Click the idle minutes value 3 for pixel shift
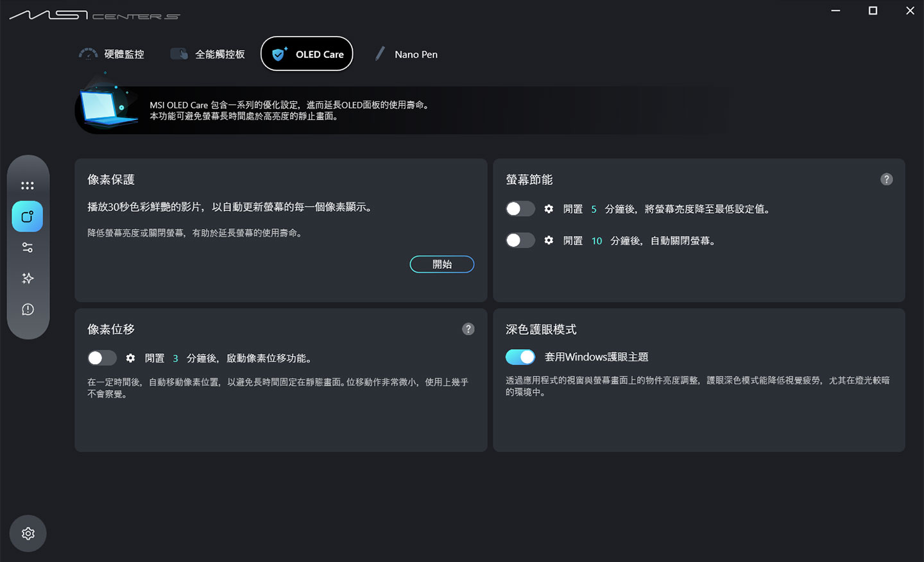 click(175, 358)
